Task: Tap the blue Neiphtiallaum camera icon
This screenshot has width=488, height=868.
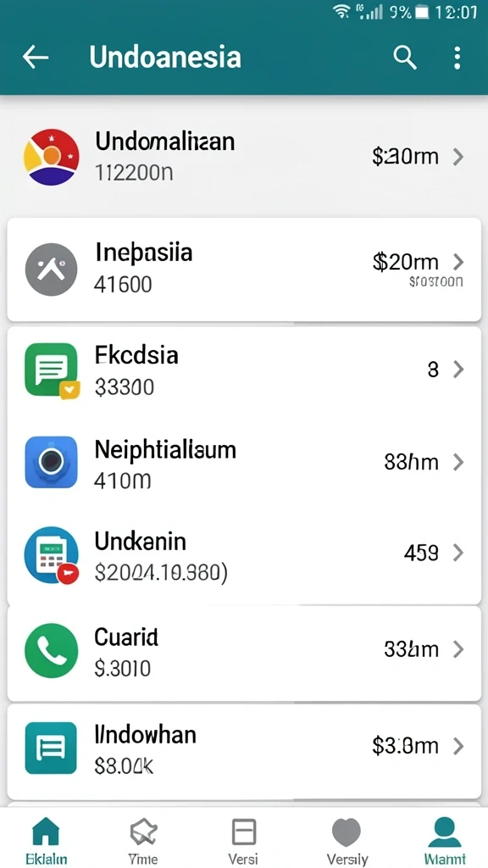Action: point(52,462)
